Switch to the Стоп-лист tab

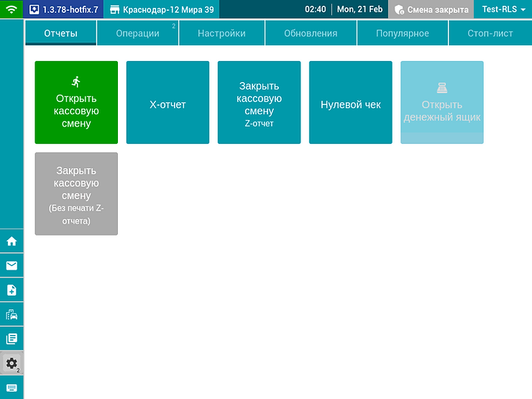pyautogui.click(x=490, y=33)
